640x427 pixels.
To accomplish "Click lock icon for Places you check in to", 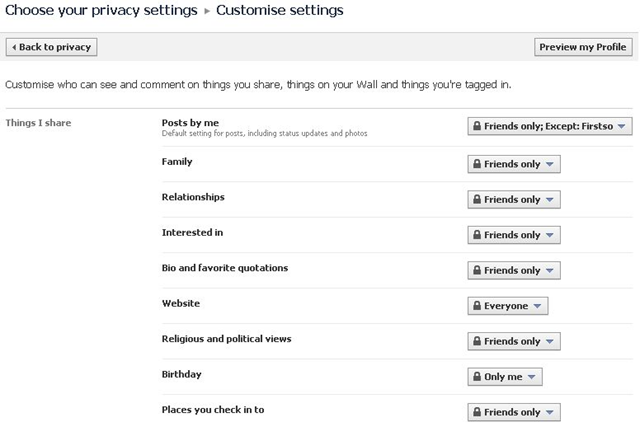I will tap(477, 412).
